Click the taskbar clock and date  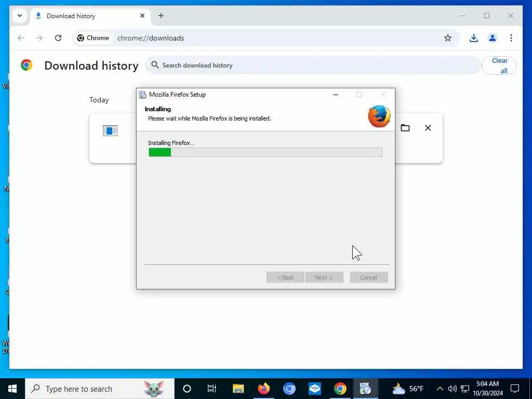pyautogui.click(x=488, y=389)
